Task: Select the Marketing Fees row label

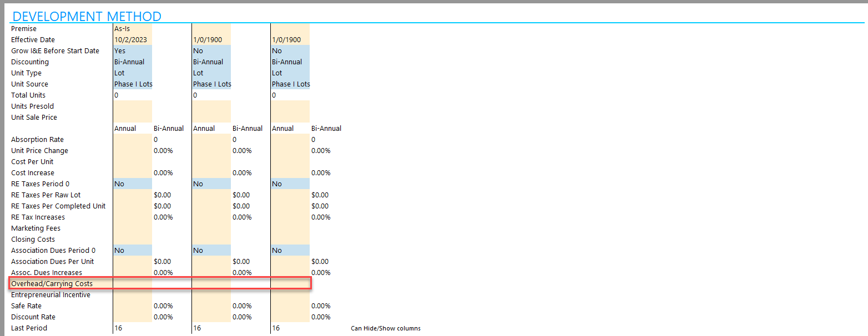Action: click(x=36, y=228)
